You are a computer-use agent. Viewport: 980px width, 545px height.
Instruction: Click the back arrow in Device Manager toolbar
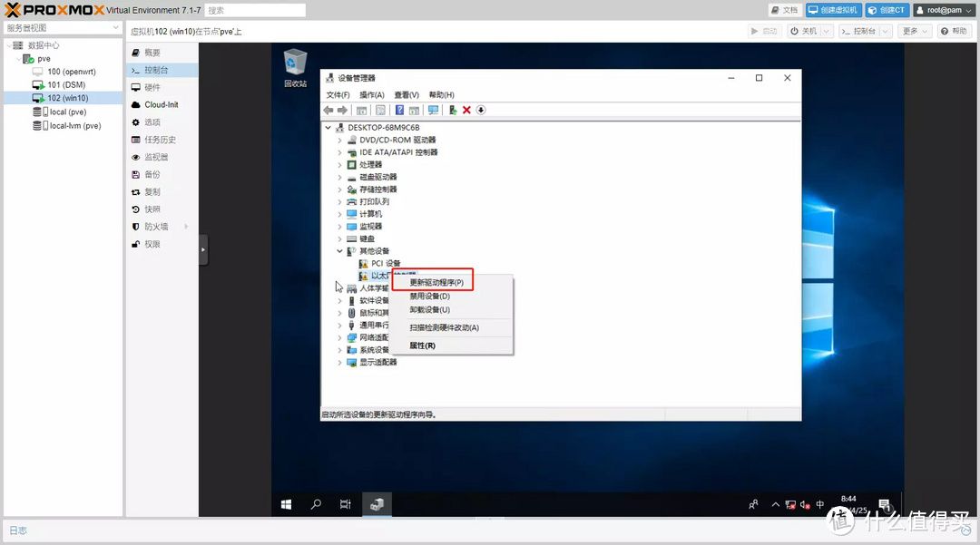328,110
